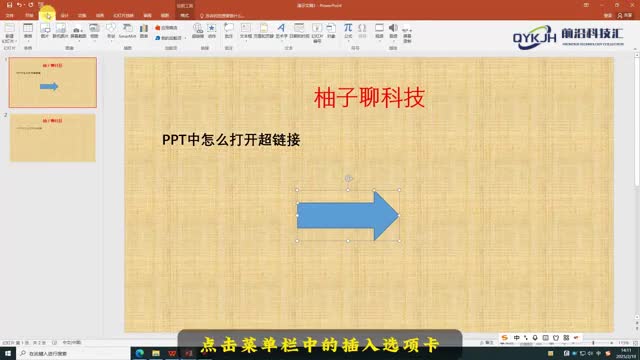
Task: Click the red slide title text
Action: [x=369, y=98]
